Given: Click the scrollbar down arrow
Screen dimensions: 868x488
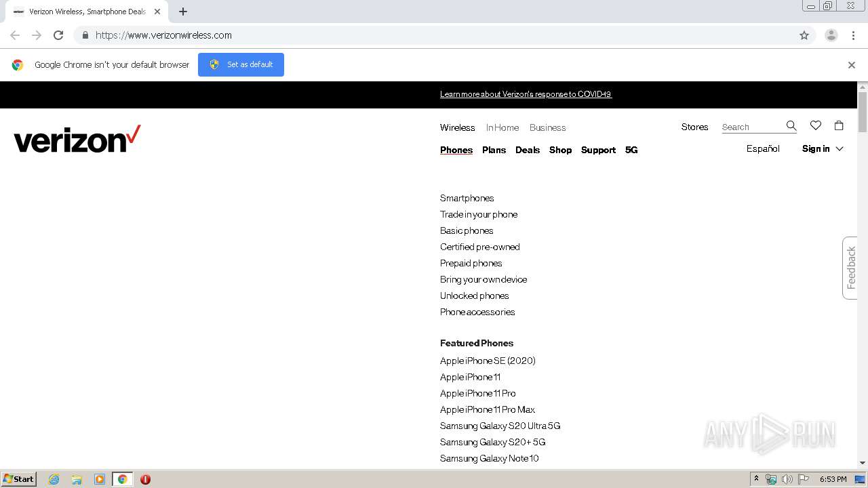Looking at the screenshot, I should click(863, 463).
